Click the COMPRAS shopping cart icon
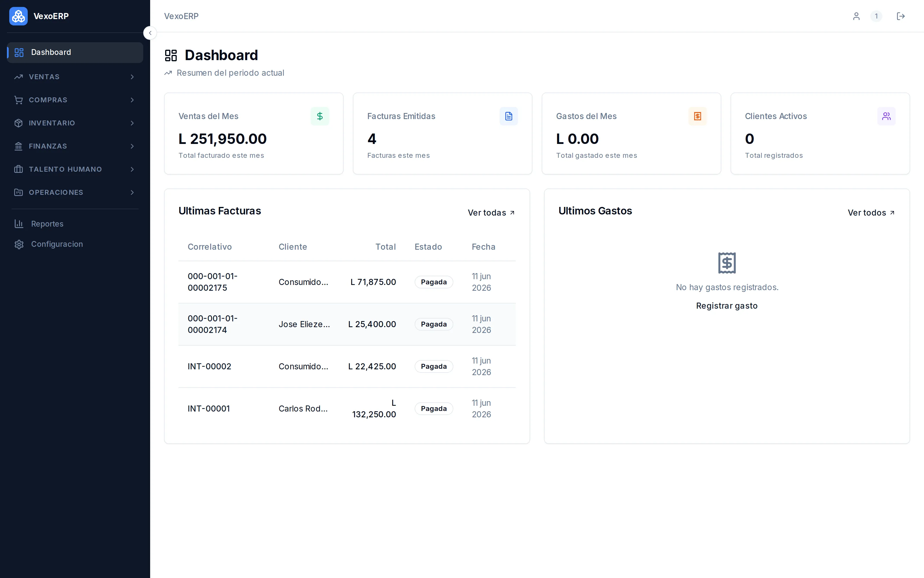Viewport: 924px width, 578px height. (x=18, y=100)
